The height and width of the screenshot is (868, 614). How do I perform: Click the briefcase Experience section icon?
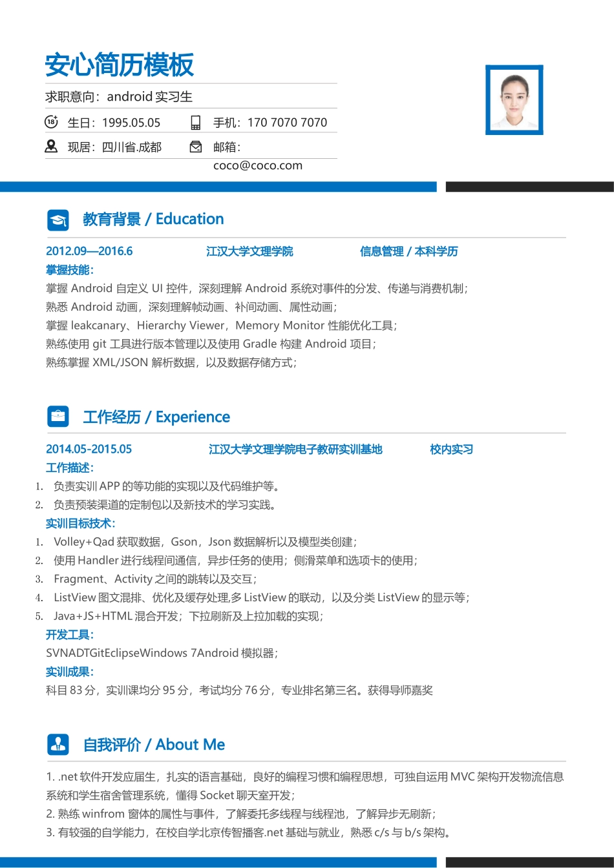click(x=58, y=417)
